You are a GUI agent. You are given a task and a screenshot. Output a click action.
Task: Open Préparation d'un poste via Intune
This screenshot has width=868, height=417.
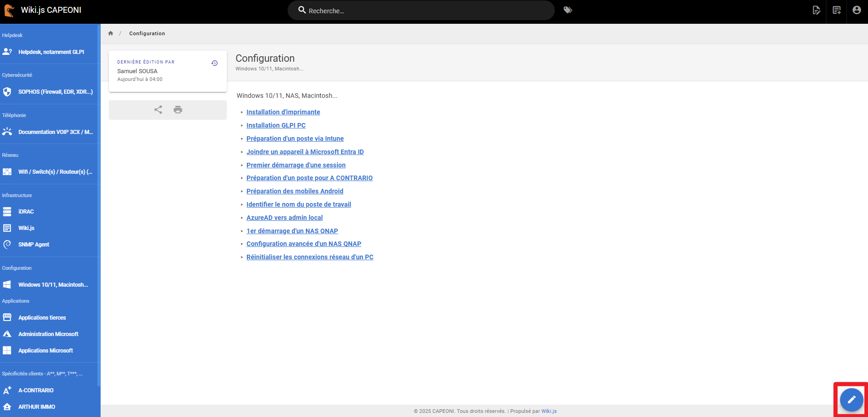[295, 139]
